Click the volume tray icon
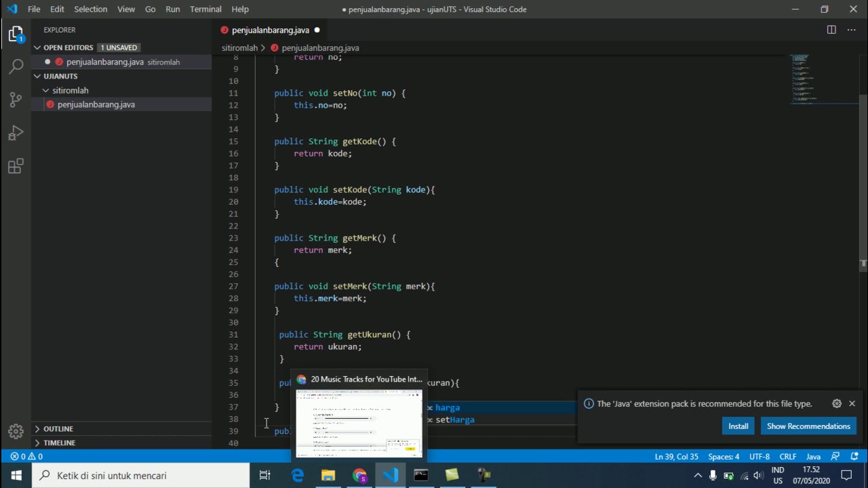The width and height of the screenshot is (868, 488). 758,476
